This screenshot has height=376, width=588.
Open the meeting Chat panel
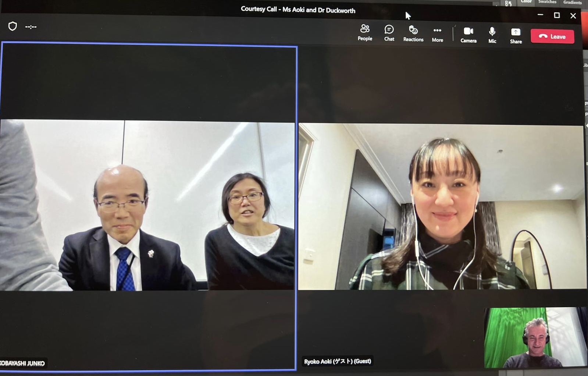point(389,33)
